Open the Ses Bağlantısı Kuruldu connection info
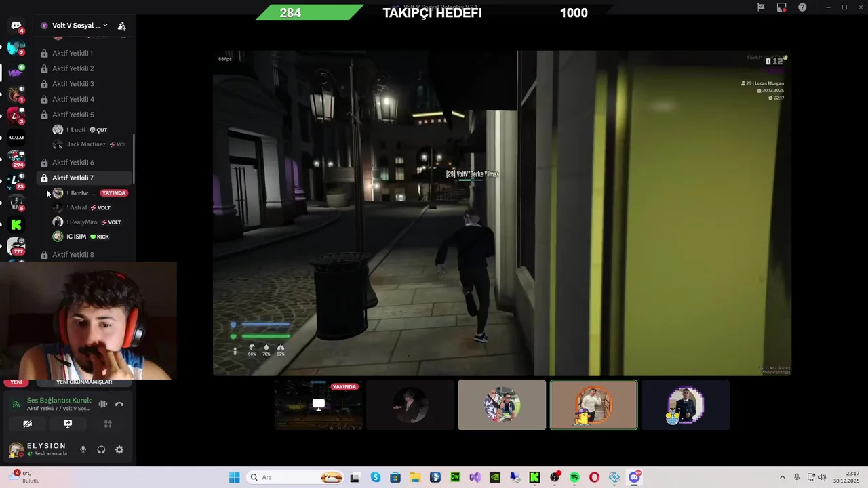 pos(58,404)
